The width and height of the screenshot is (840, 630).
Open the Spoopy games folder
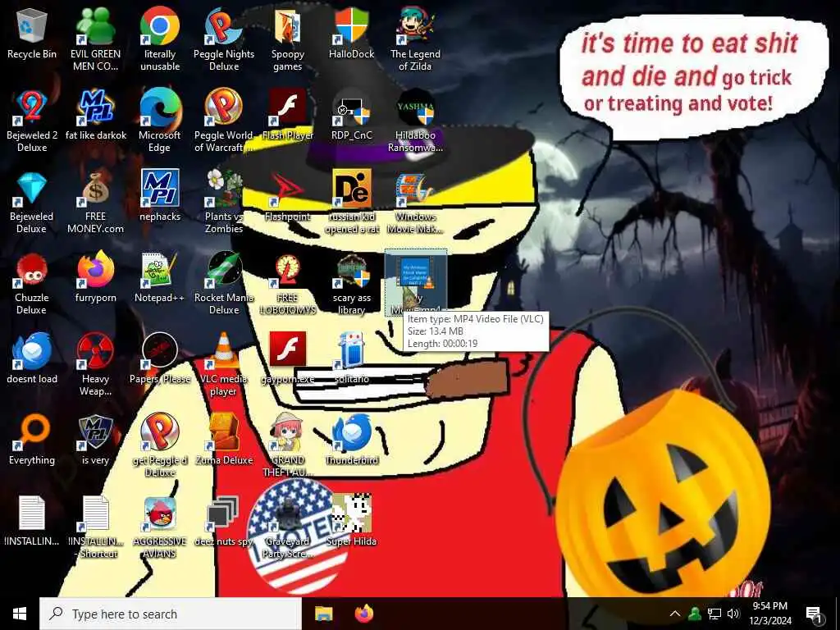point(288,25)
